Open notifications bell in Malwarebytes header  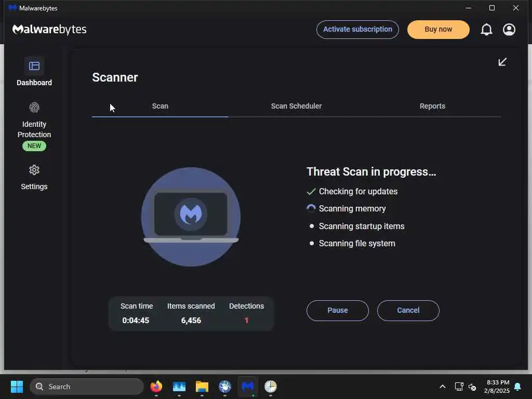486,30
